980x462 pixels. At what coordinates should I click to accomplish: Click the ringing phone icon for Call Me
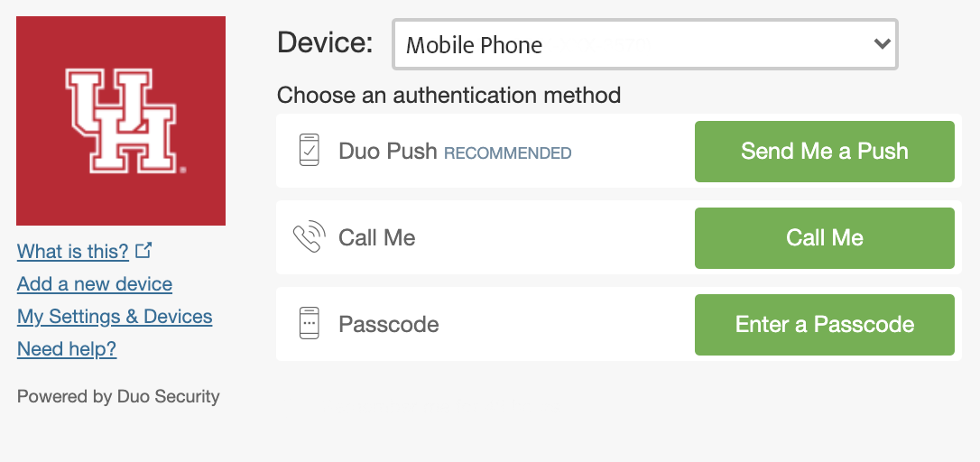point(309,237)
